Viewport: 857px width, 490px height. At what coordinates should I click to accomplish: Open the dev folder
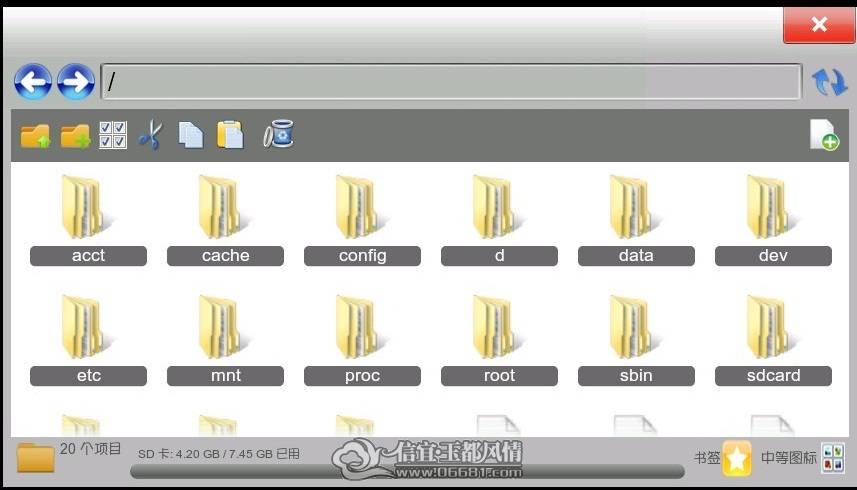(x=773, y=220)
